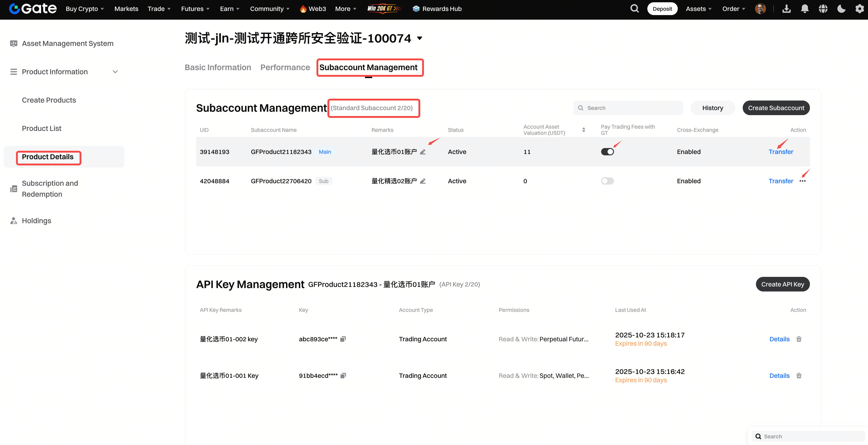Expand the product name title dropdown
Viewport: 868px width, 445px height.
[x=420, y=38]
